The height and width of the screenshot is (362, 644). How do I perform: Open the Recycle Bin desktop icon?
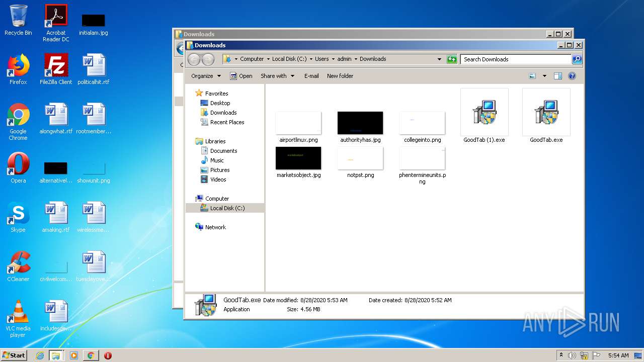pos(18,20)
